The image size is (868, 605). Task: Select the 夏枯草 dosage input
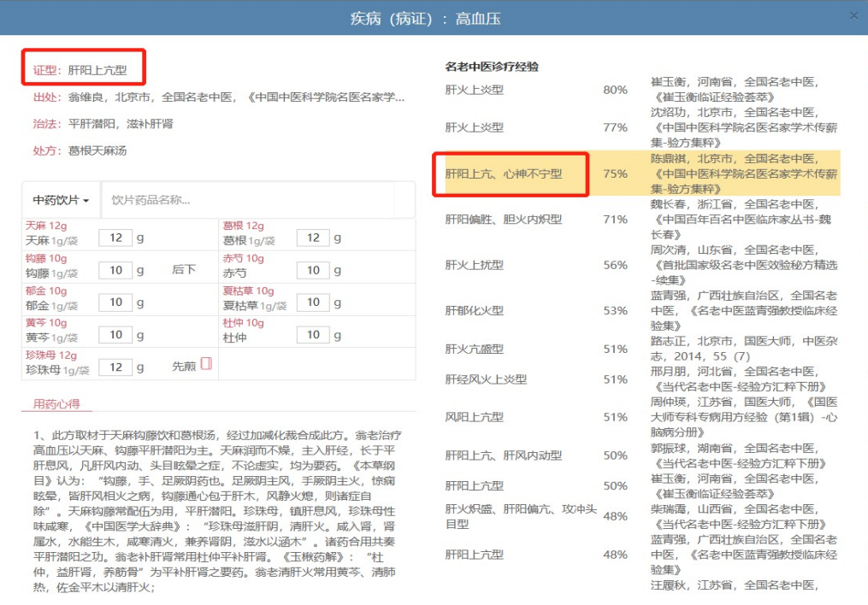(x=313, y=303)
